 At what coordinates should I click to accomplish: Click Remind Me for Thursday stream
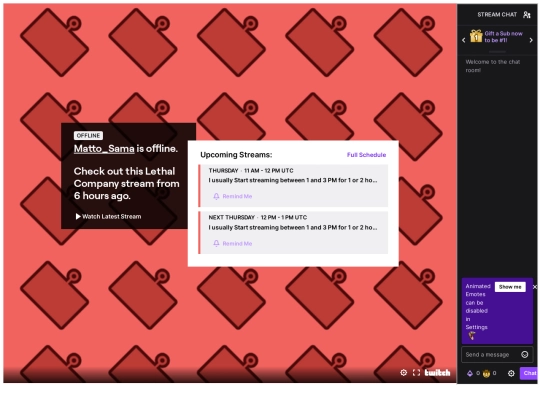point(233,196)
